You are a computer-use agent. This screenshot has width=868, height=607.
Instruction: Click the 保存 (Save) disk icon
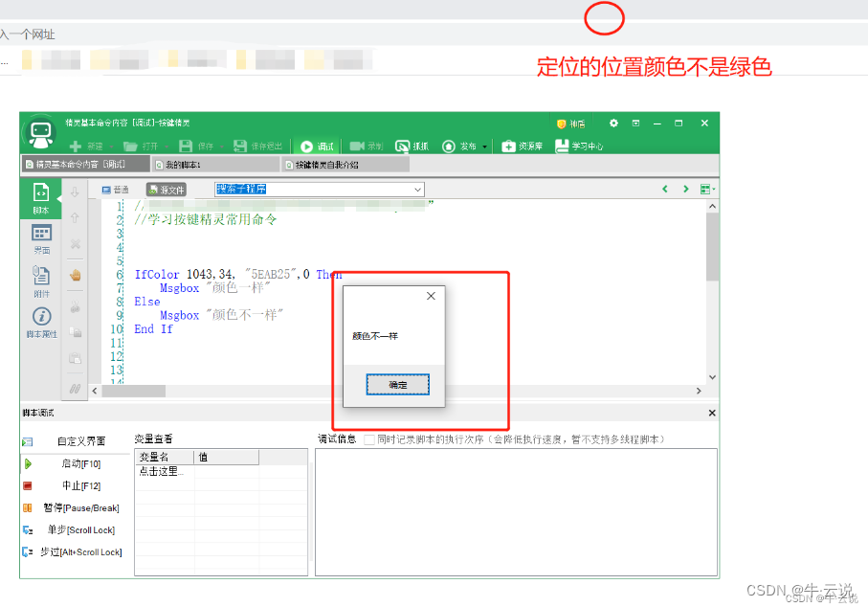pyautogui.click(x=186, y=146)
